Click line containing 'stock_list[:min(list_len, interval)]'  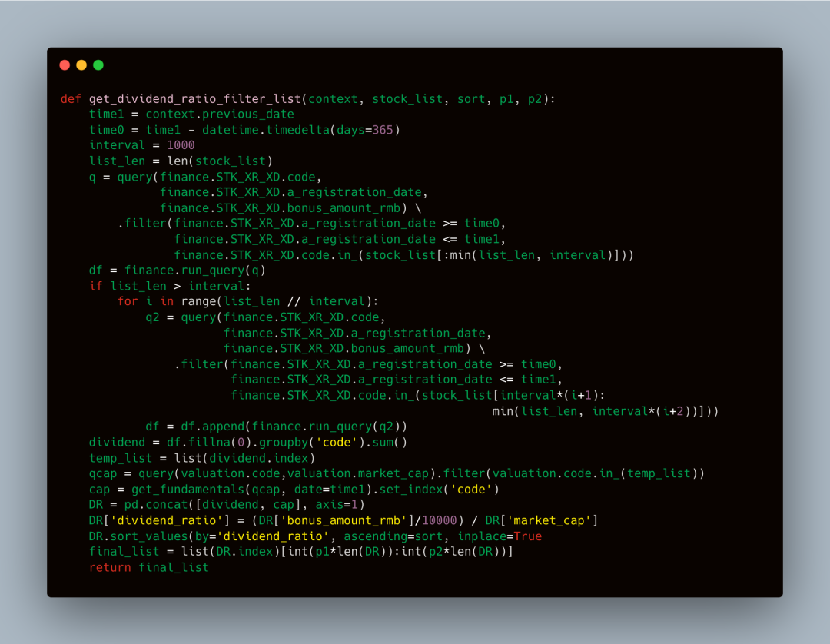(x=404, y=255)
